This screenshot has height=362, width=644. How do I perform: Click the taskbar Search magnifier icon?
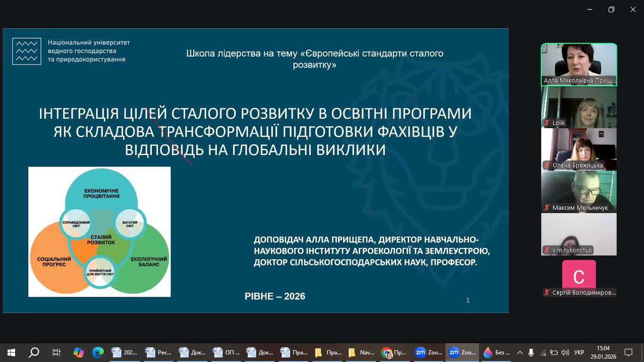(x=34, y=352)
